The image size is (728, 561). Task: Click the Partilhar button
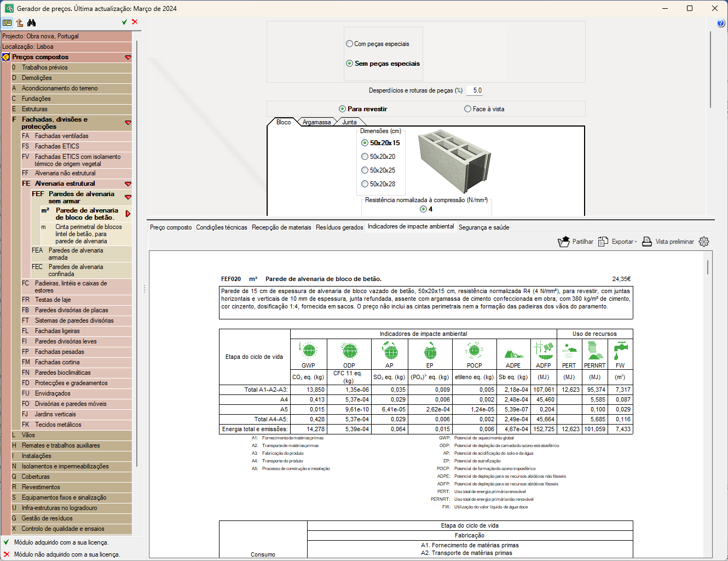tap(575, 242)
